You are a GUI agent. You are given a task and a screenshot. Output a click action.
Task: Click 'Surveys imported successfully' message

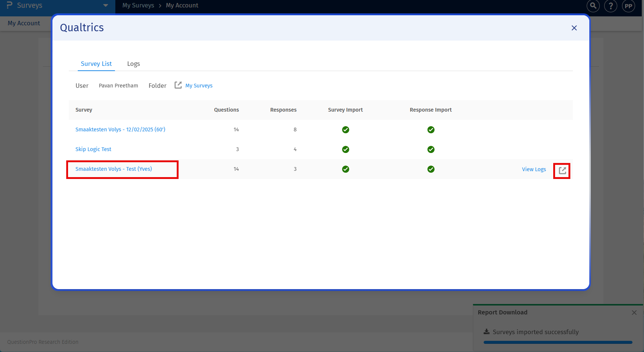coord(535,332)
